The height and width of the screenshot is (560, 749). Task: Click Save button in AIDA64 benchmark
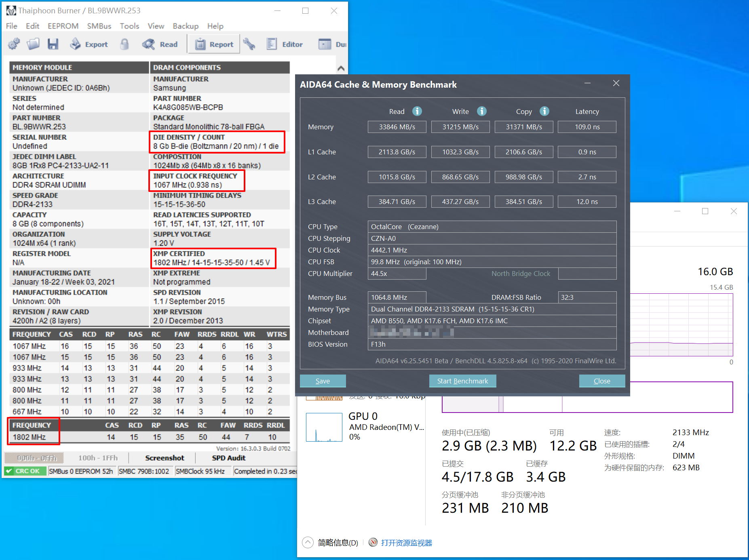pyautogui.click(x=323, y=381)
